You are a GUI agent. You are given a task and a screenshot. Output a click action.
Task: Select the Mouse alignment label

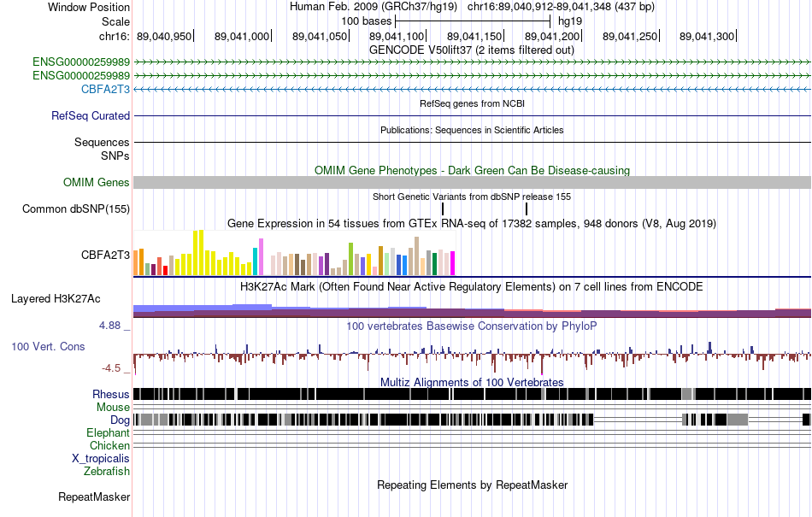pyautogui.click(x=113, y=408)
